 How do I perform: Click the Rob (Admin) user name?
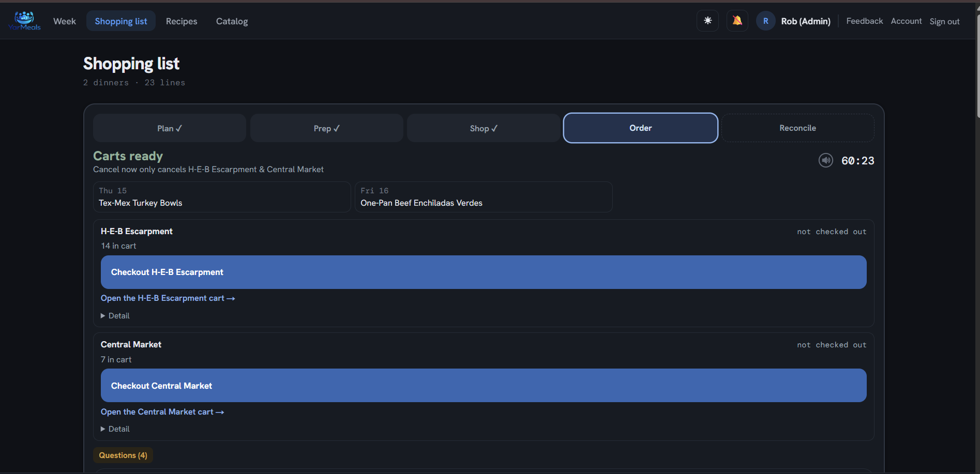point(806,21)
